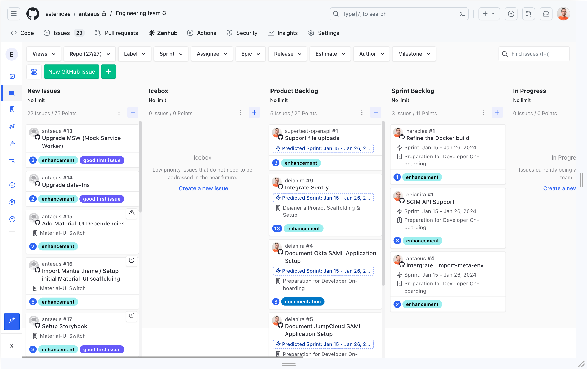Open the checklist icon in Zenhub sidebar

[12, 76]
